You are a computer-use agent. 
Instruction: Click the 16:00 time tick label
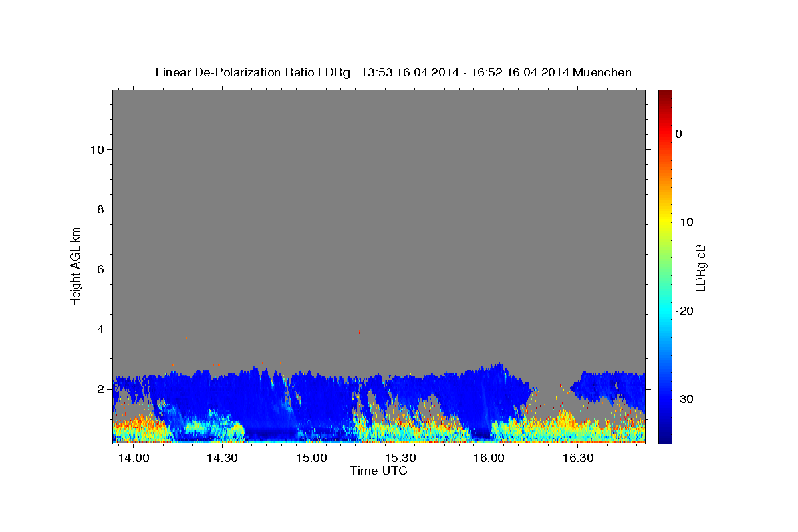[489, 458]
